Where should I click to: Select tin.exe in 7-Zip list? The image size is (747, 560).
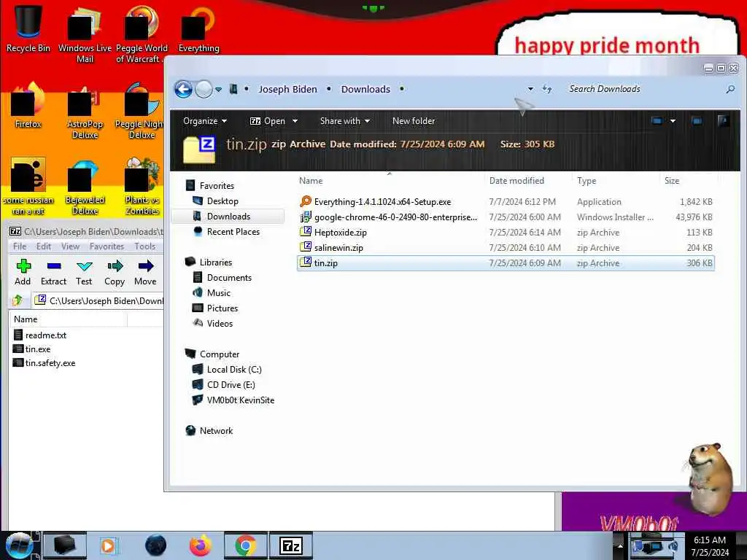[32, 349]
